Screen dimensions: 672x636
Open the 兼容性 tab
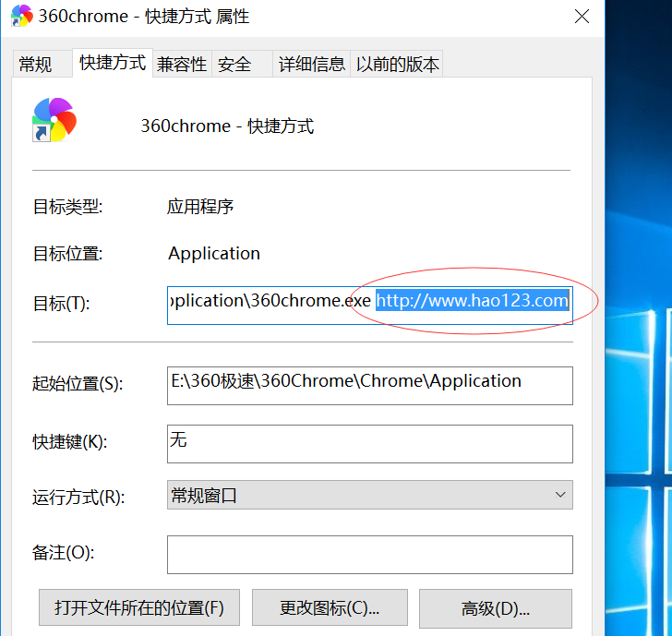182,65
